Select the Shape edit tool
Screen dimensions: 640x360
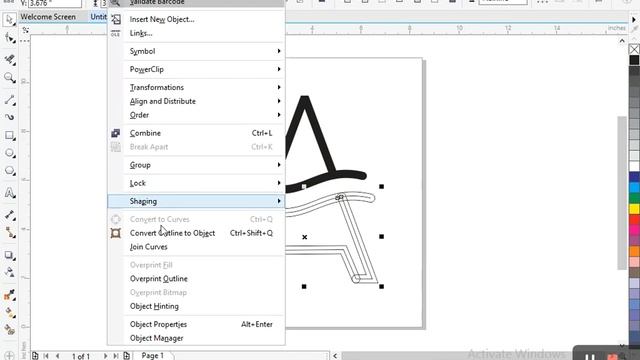pyautogui.click(x=9, y=38)
